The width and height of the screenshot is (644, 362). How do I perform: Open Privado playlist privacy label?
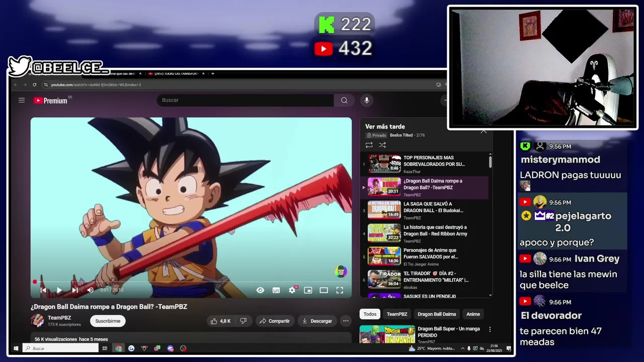tap(376, 135)
